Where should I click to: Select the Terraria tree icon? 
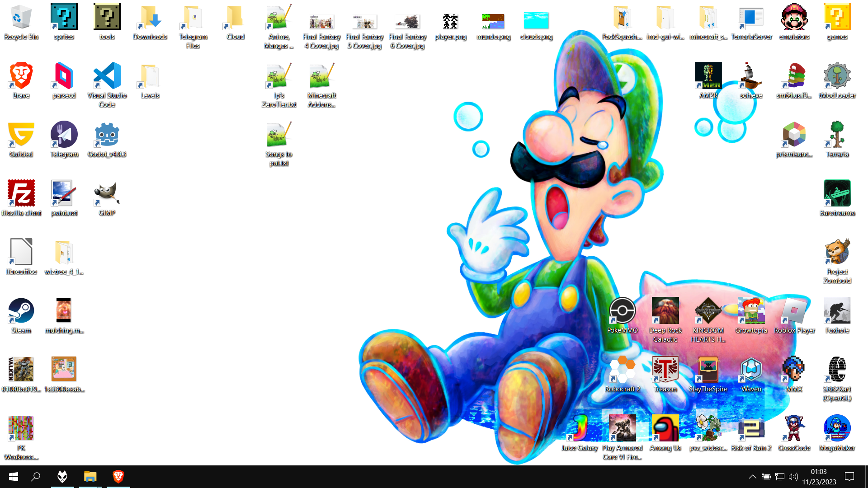click(x=837, y=139)
